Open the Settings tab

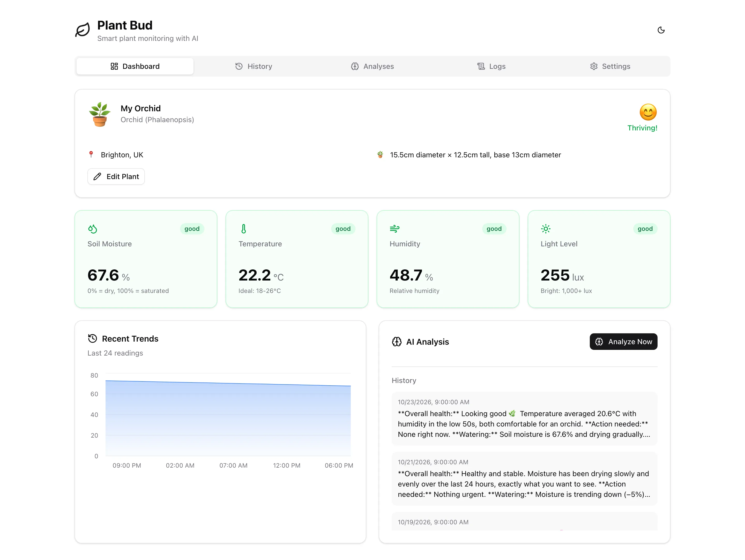pos(610,67)
